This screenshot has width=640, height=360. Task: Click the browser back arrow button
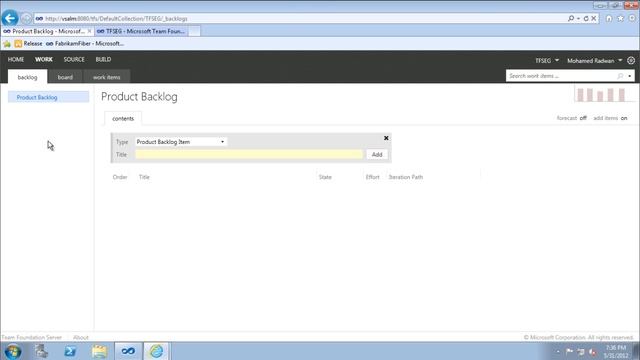[10, 18]
